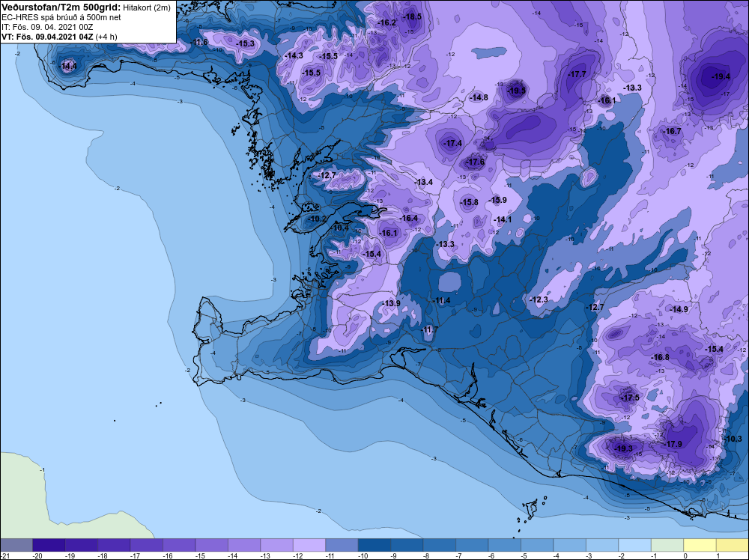
Task: Click the -17.9 temperature label
Action: (673, 443)
